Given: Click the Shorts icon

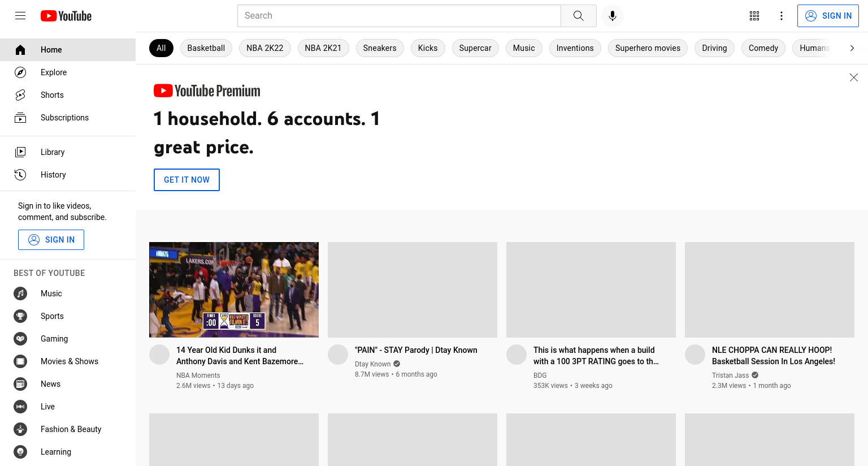Looking at the screenshot, I should [x=20, y=95].
